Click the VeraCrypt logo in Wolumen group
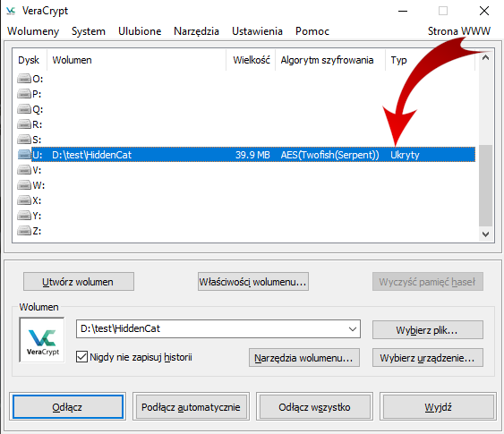The height and width of the screenshot is (434, 504). pos(42,340)
